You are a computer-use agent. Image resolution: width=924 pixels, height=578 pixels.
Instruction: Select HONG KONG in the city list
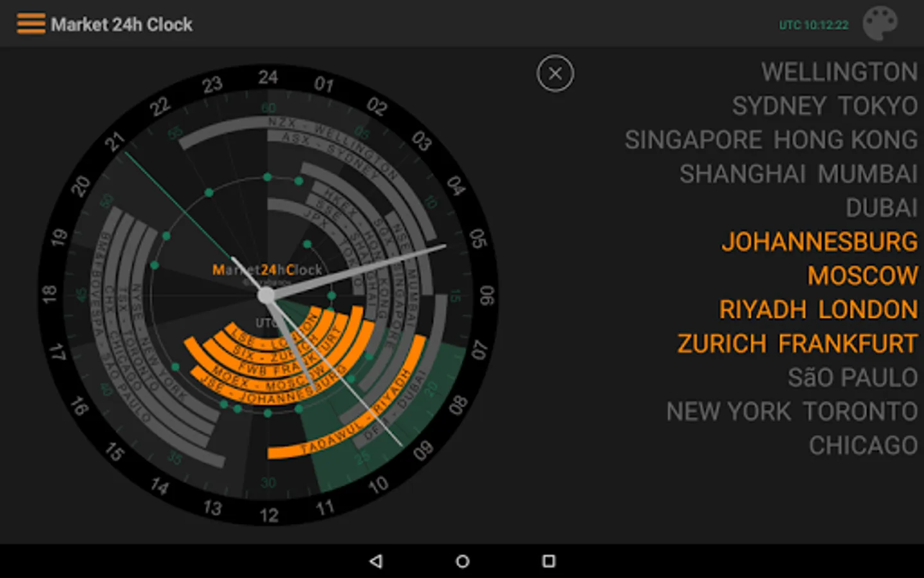846,140
